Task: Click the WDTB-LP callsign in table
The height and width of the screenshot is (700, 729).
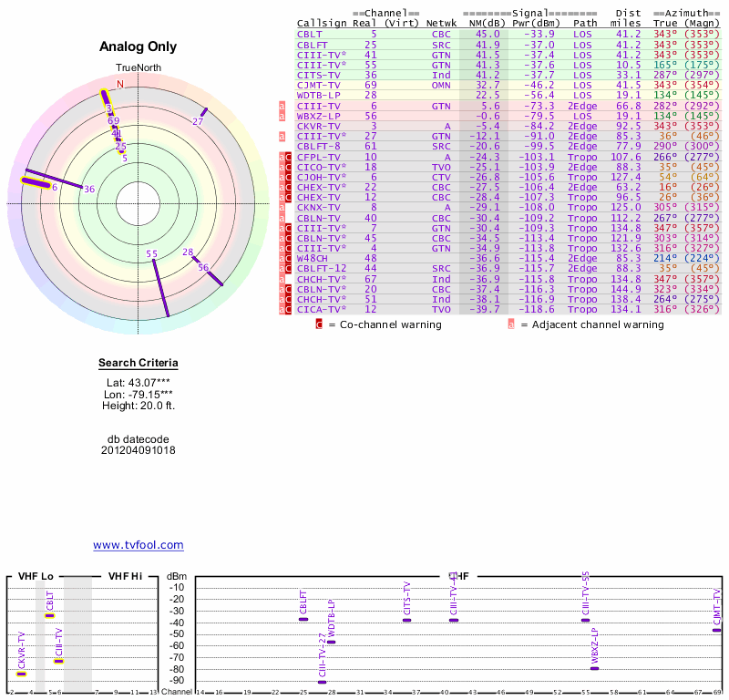Action: tap(318, 95)
